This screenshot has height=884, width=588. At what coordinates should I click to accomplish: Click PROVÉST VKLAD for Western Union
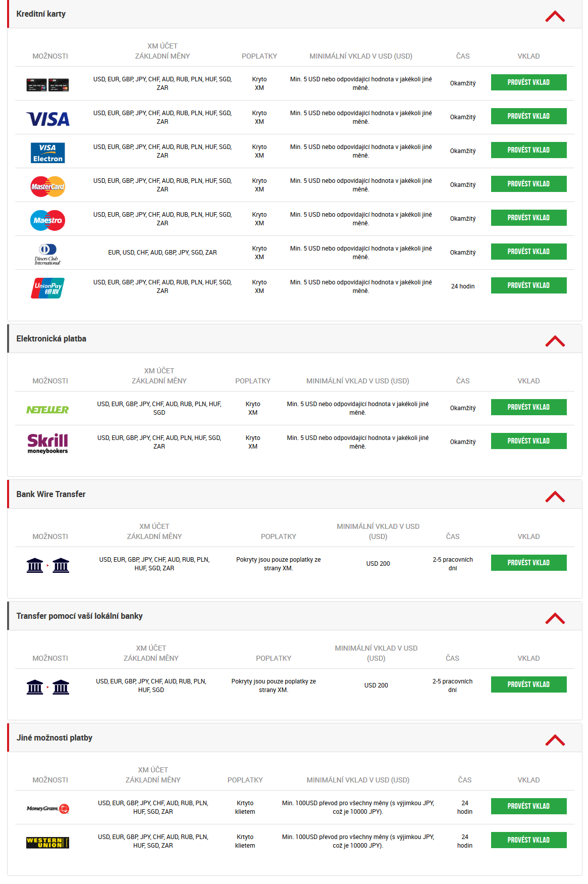coord(528,840)
